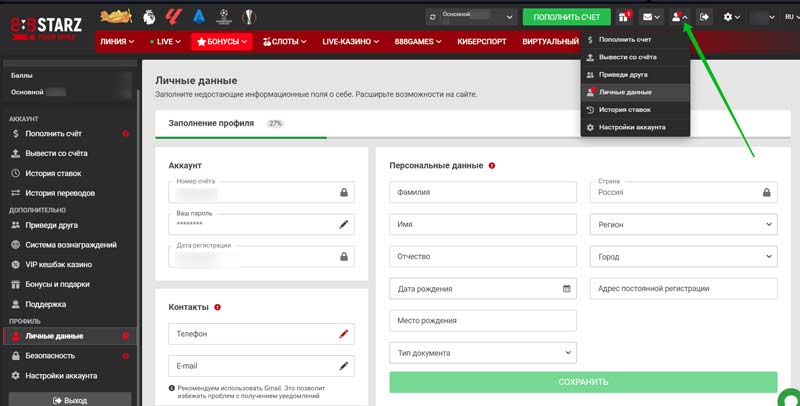Expand the ЛИНИЯ navigation menu
The image size is (800, 406).
pos(117,42)
